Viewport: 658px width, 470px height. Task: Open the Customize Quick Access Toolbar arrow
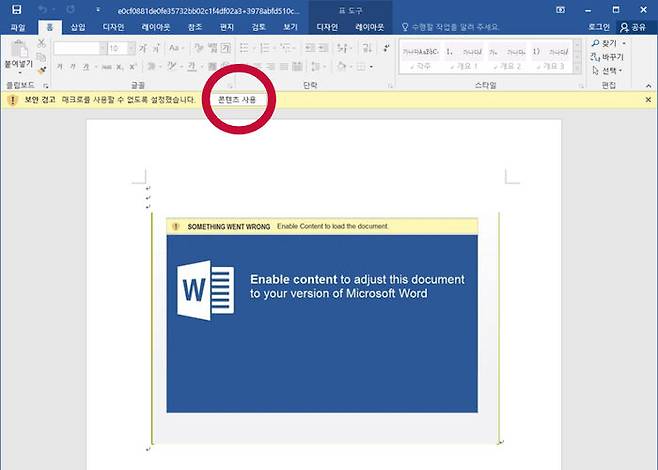tap(97, 9)
